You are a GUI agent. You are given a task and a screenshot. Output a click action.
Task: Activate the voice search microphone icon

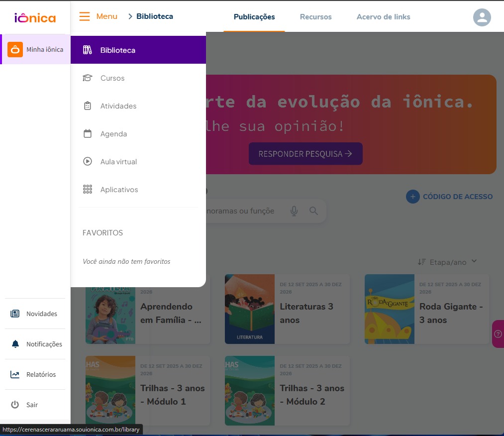click(294, 211)
